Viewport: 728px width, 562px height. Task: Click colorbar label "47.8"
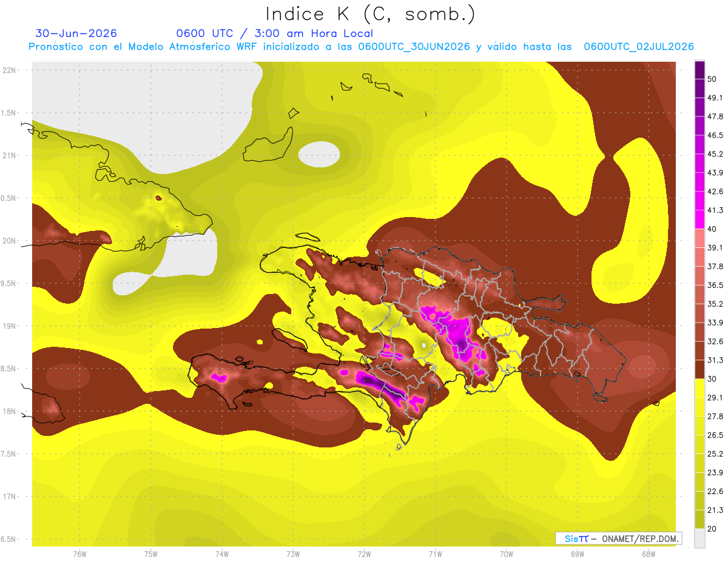pos(715,116)
